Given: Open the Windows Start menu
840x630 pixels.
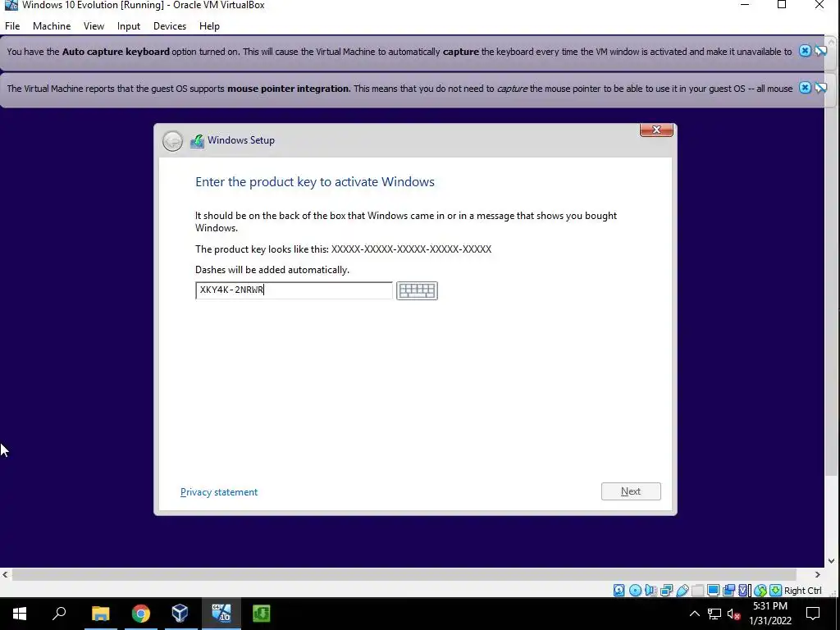Looking at the screenshot, I should [x=20, y=614].
